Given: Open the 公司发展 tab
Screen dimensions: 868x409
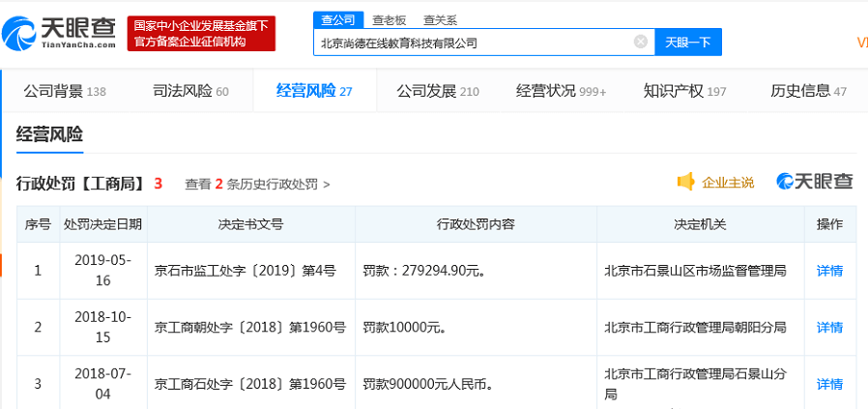Looking at the screenshot, I should [x=437, y=91].
